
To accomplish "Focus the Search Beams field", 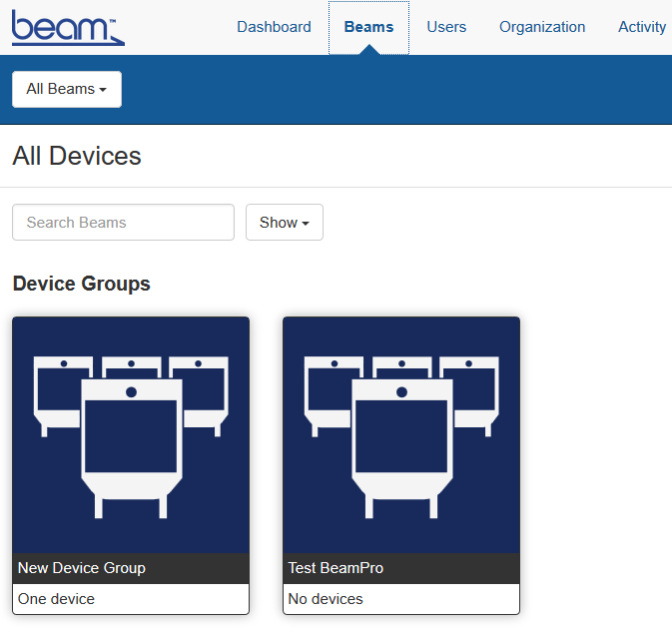I will pyautogui.click(x=123, y=223).
